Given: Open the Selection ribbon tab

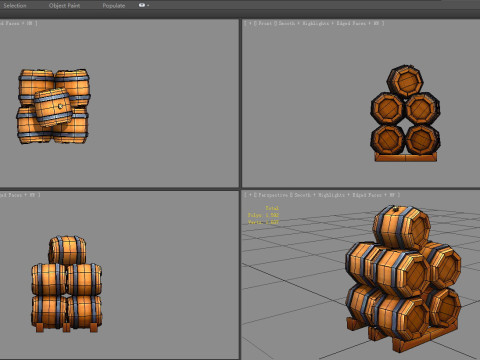Looking at the screenshot, I should point(15,6).
